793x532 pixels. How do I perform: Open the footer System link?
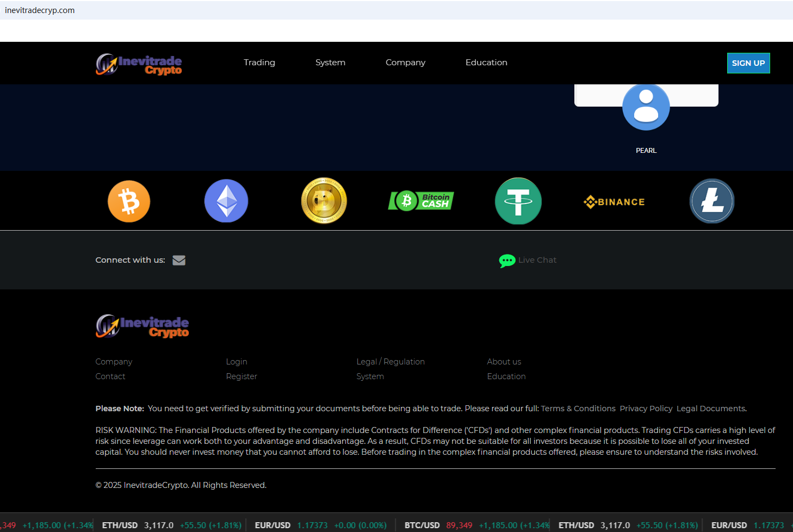[370, 376]
